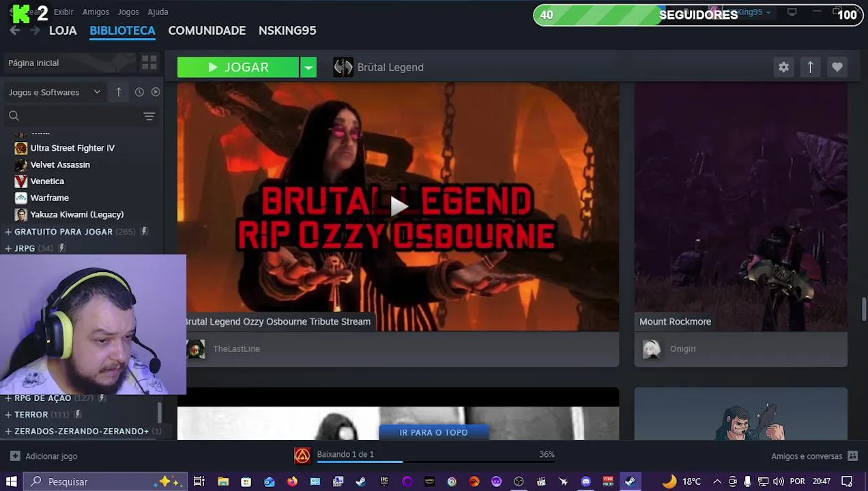868x491 pixels.
Task: Click the Velvet Assassin game icon
Action: [21, 164]
